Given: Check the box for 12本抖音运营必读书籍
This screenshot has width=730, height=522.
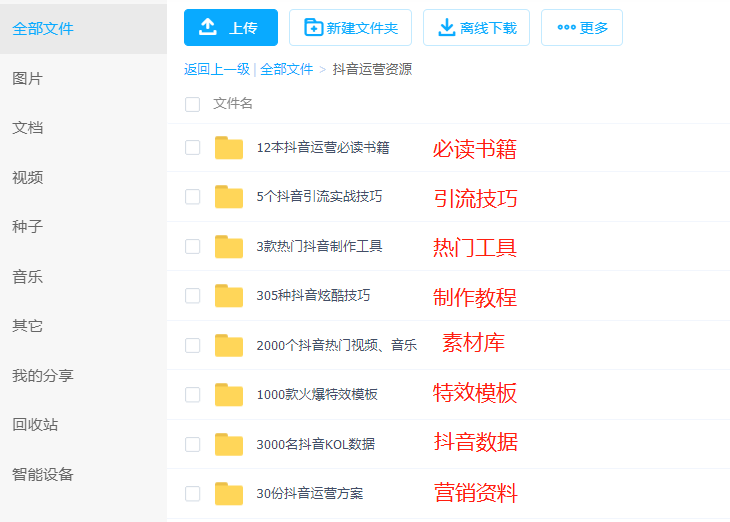Looking at the screenshot, I should click(192, 148).
